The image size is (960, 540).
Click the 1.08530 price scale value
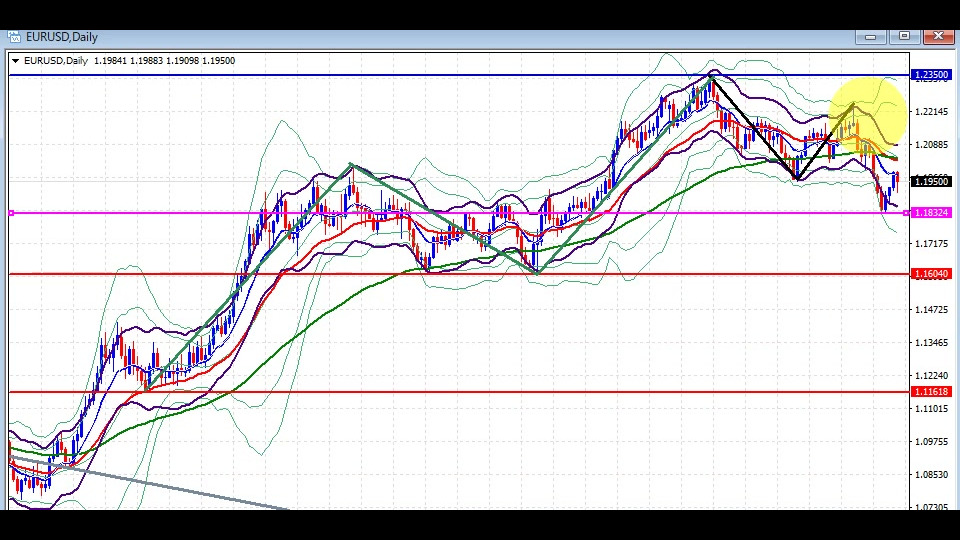[x=931, y=474]
